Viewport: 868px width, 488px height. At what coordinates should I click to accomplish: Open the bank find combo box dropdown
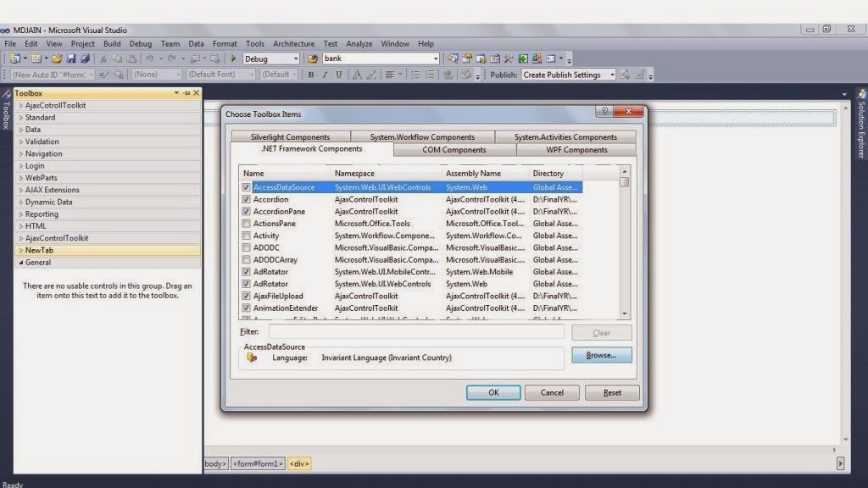(x=435, y=58)
